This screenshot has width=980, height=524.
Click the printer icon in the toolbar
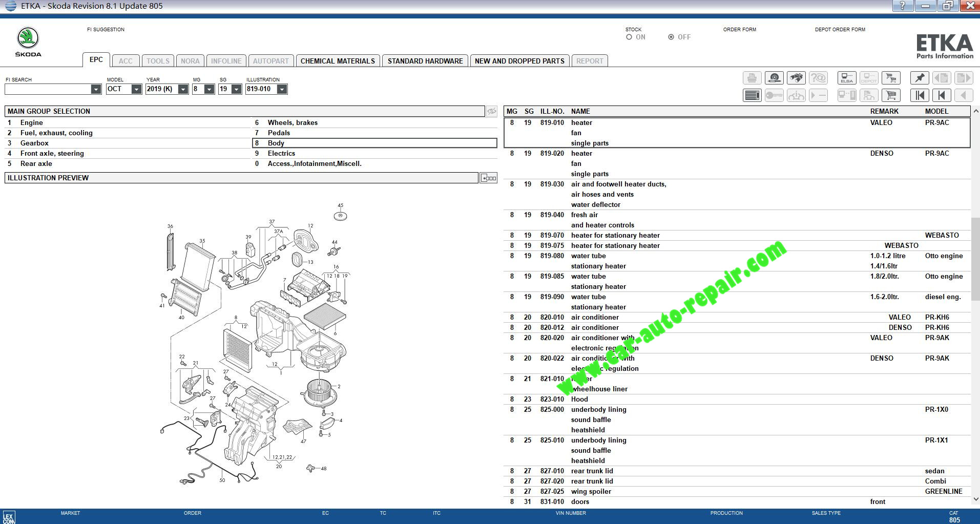click(x=752, y=78)
